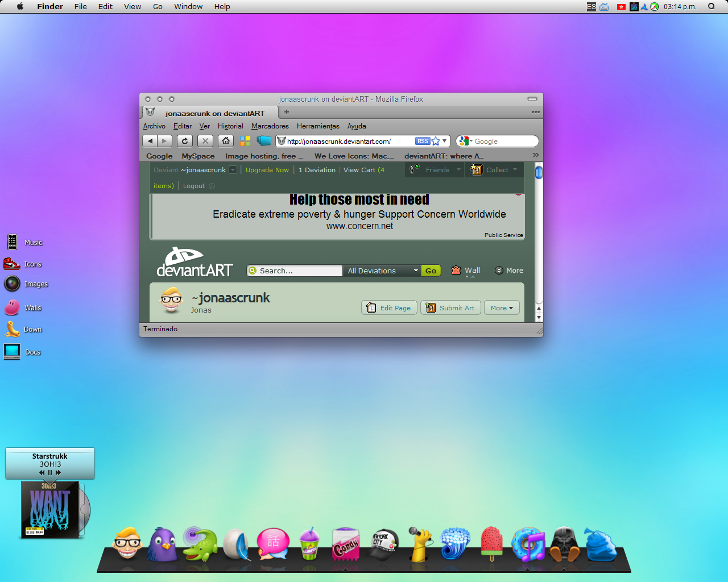Image resolution: width=728 pixels, height=582 pixels.
Task: Open the blue wave dock icon
Action: pos(455,544)
